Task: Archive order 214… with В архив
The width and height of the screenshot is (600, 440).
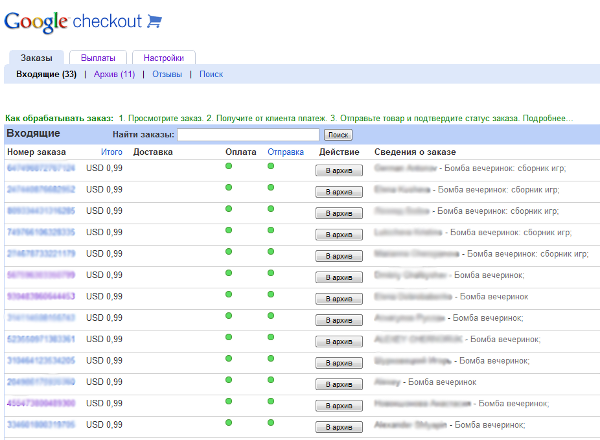Action: [x=339, y=256]
